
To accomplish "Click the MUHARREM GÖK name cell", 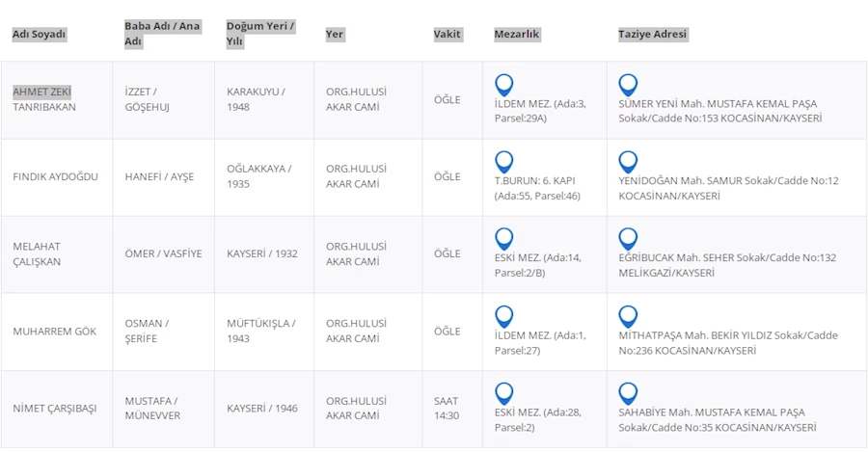I will 54,332.
